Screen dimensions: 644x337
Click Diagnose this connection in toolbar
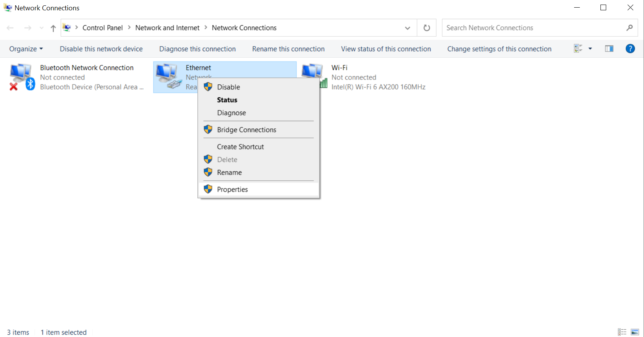tap(197, 49)
